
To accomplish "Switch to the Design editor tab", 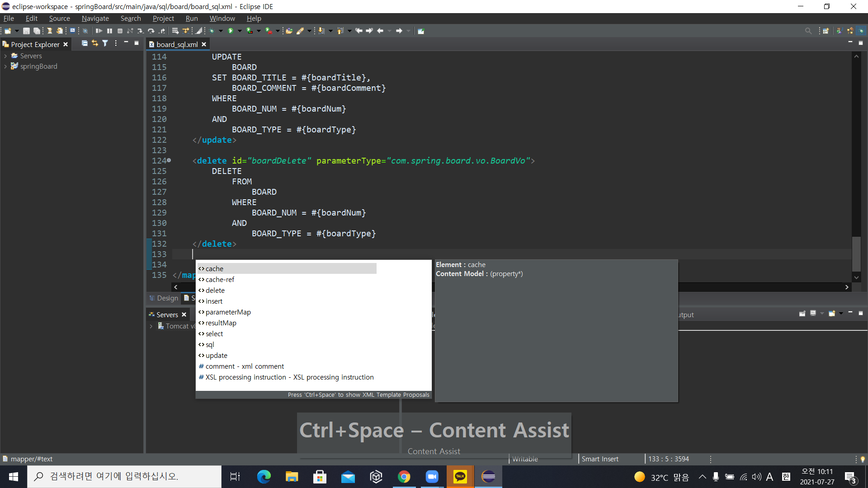I will point(164,298).
